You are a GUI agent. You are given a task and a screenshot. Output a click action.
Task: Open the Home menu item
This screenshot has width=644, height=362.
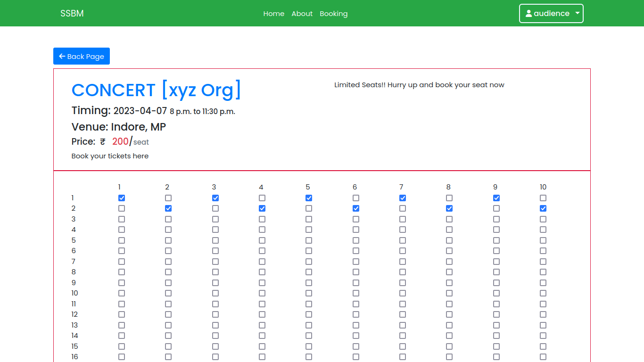click(273, 14)
